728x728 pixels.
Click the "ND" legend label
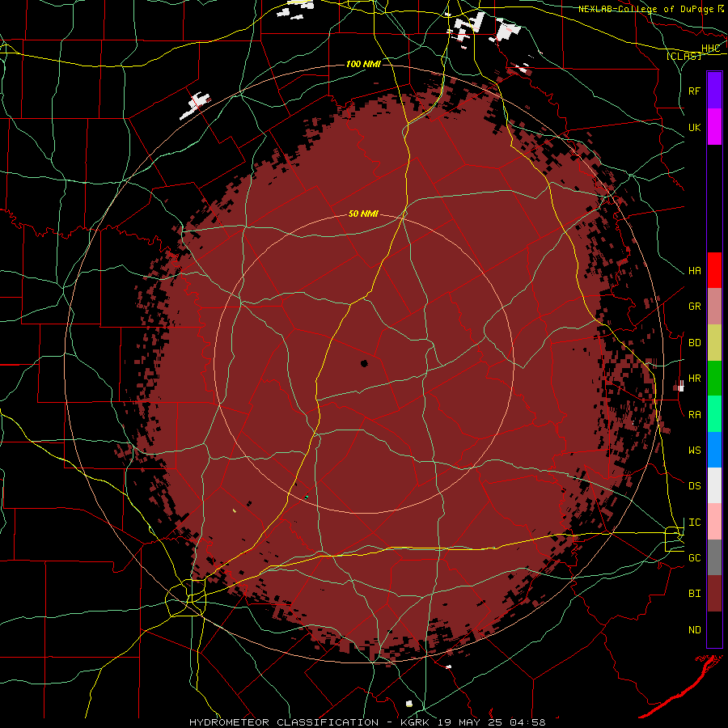(x=694, y=630)
